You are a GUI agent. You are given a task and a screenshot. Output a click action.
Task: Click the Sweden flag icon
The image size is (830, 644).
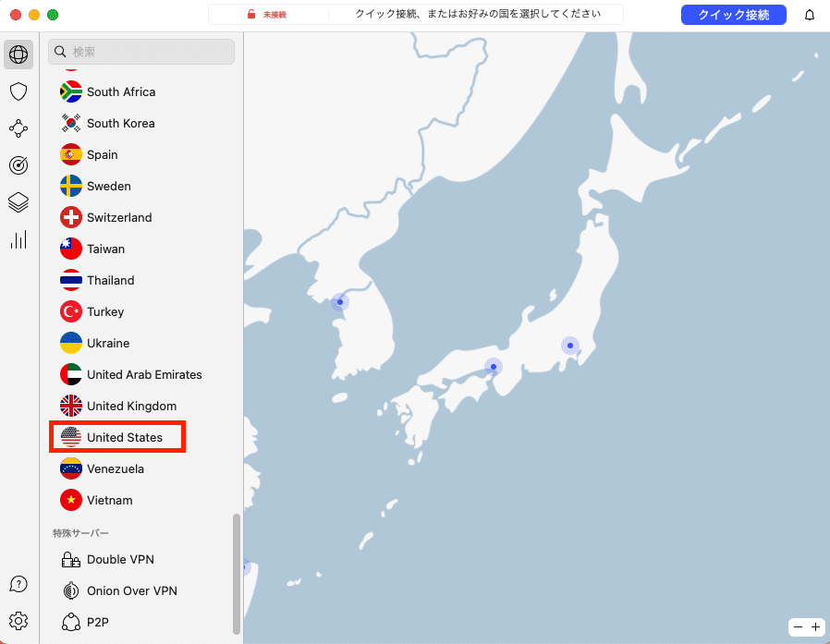[x=71, y=186]
